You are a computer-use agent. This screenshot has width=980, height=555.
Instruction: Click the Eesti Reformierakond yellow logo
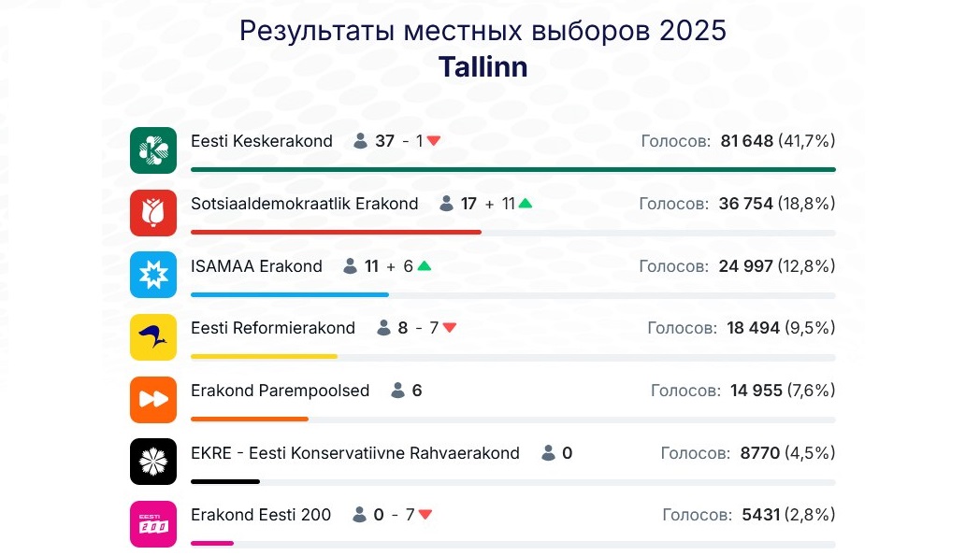pos(152,337)
